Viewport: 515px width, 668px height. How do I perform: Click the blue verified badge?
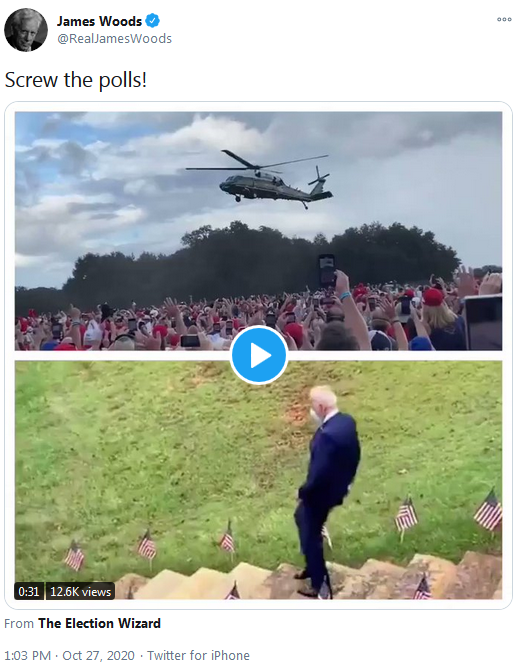click(x=152, y=20)
